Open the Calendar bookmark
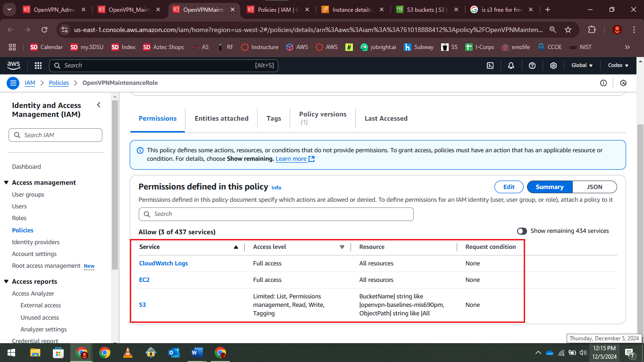This screenshot has width=644, height=362. coord(46,47)
